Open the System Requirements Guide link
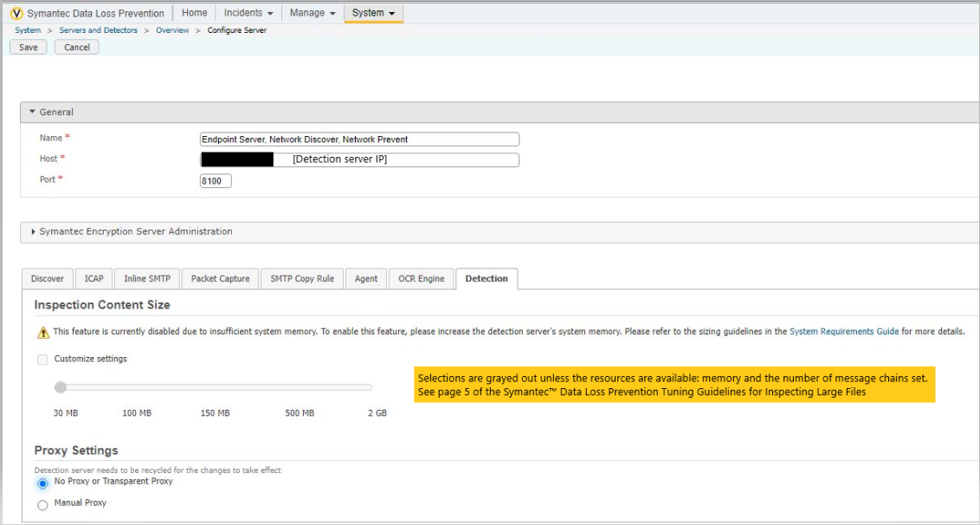The height and width of the screenshot is (525, 980). [844, 332]
